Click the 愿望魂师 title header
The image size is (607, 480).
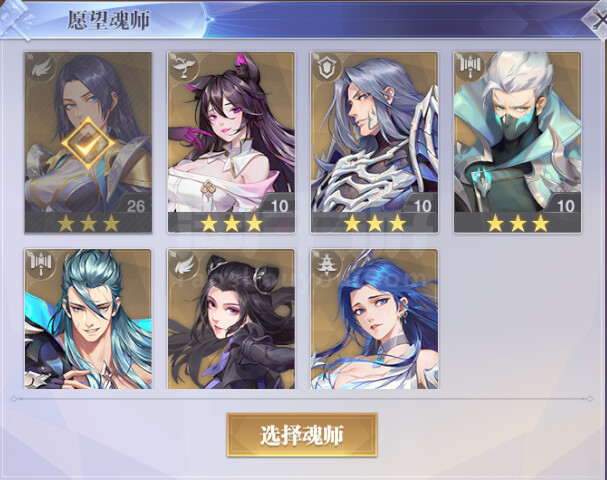108,20
